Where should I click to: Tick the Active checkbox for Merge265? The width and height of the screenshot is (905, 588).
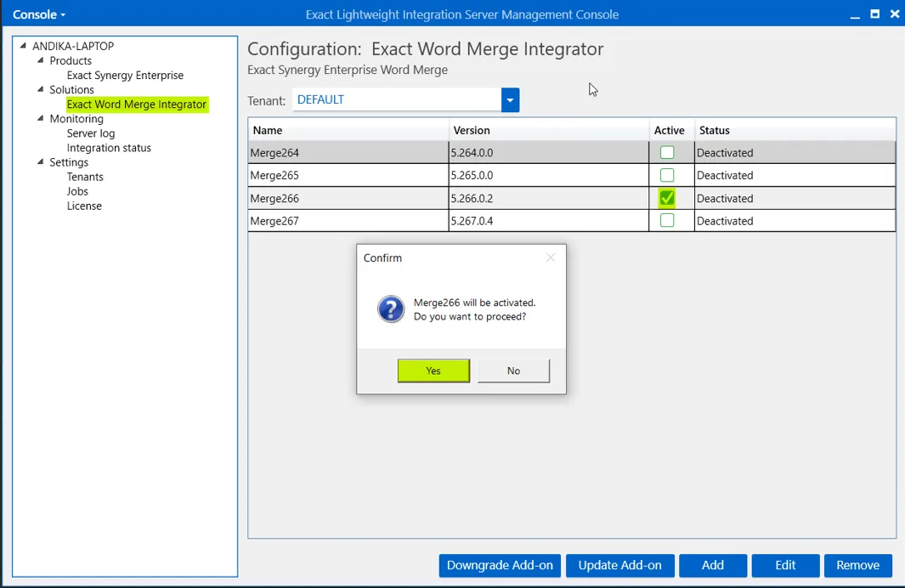(x=667, y=176)
